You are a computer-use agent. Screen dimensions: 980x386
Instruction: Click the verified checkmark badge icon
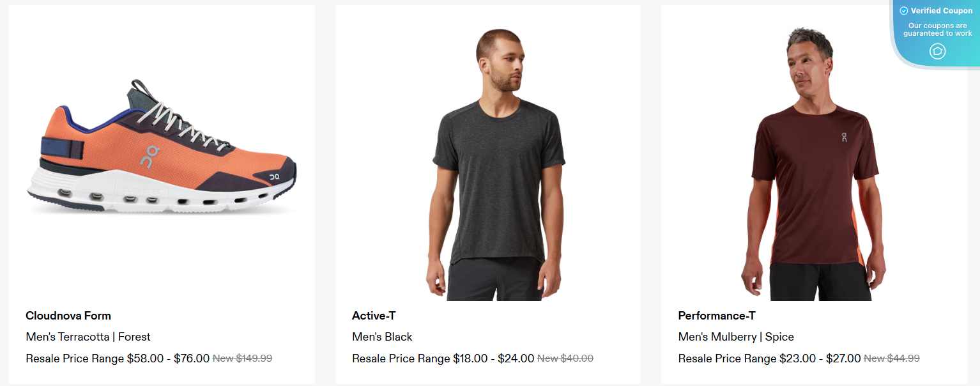(x=904, y=10)
